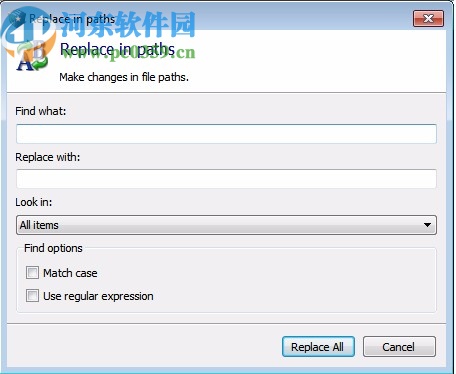Click the Replace with input field

point(226,179)
